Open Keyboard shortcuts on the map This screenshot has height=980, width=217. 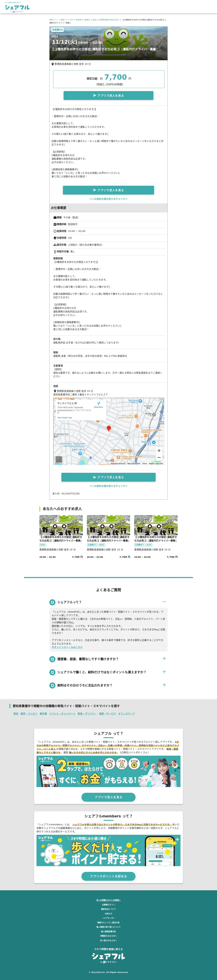(118, 463)
